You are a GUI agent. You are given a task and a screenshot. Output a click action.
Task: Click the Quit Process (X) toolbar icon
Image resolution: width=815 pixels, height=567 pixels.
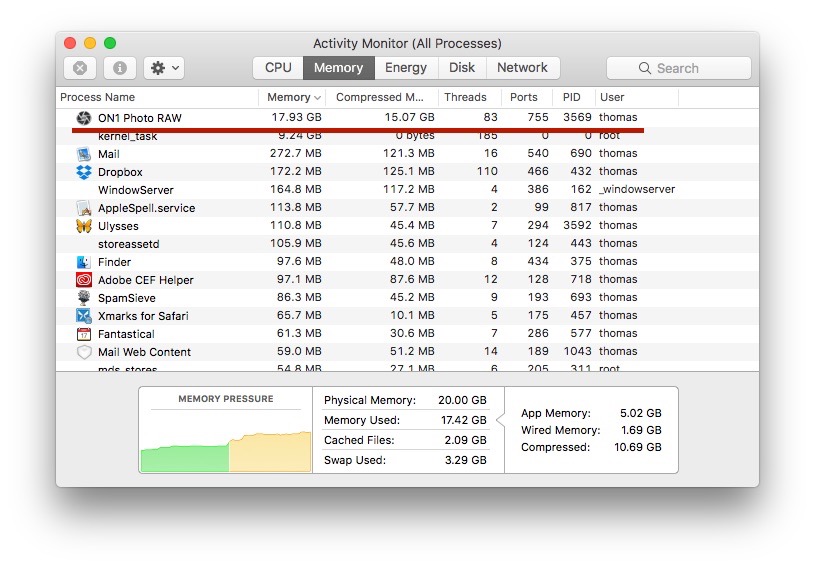point(80,68)
